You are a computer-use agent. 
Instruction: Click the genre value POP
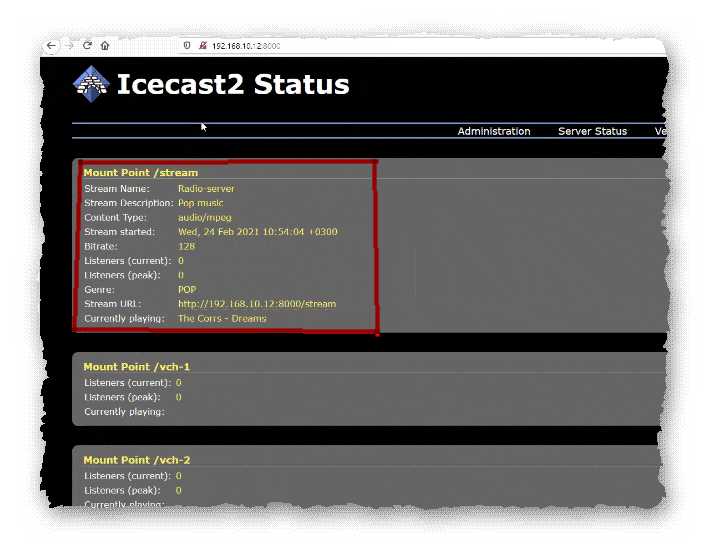pyautogui.click(x=187, y=290)
